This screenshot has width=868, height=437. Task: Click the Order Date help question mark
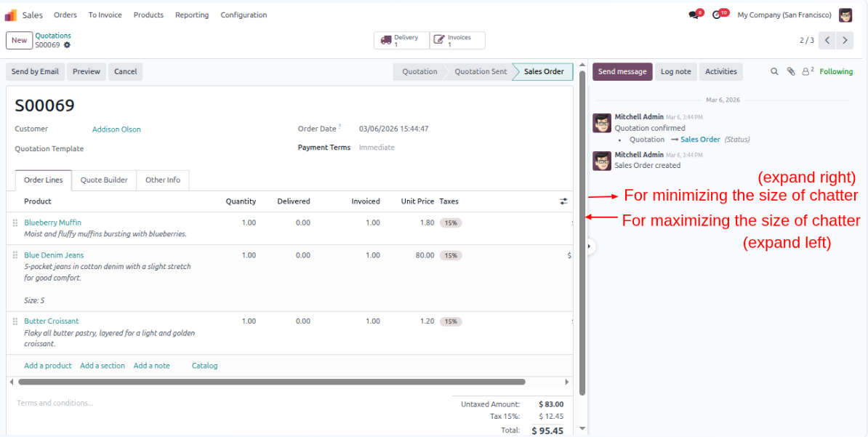(340, 127)
